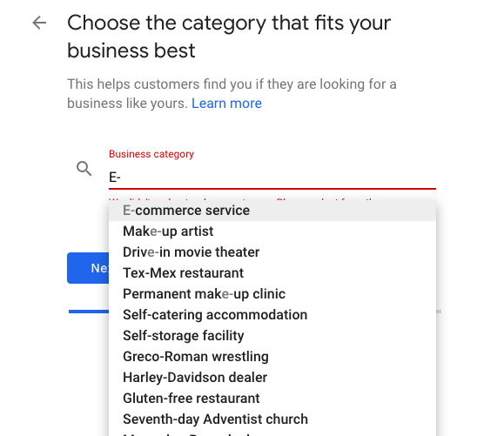Pick Tex-Mex restaurant category

(x=272, y=273)
